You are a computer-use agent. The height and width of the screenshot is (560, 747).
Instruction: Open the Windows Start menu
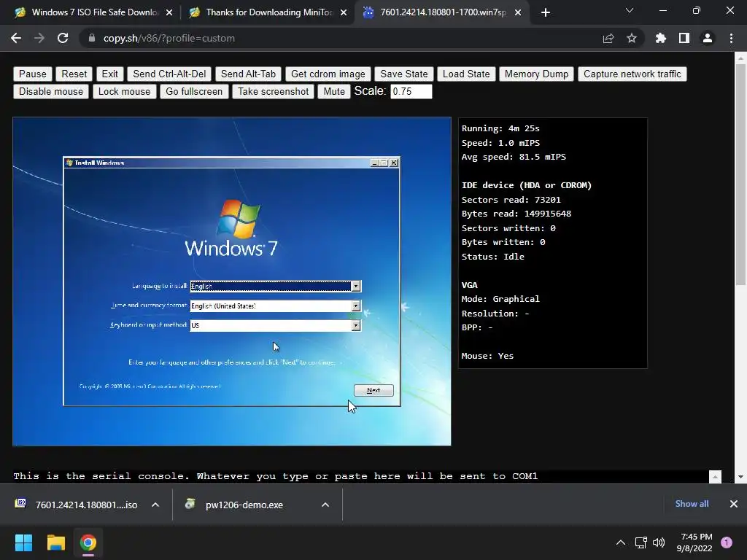(x=23, y=542)
